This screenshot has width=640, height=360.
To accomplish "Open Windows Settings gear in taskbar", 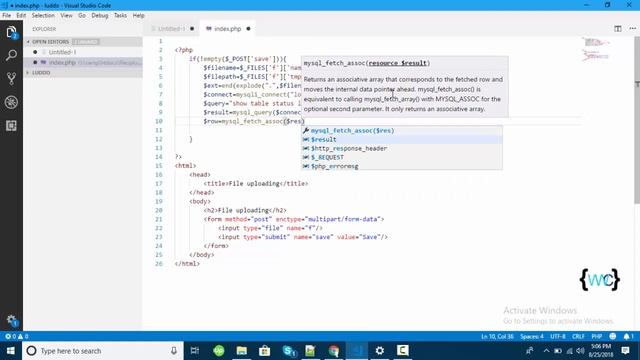I will (380, 351).
